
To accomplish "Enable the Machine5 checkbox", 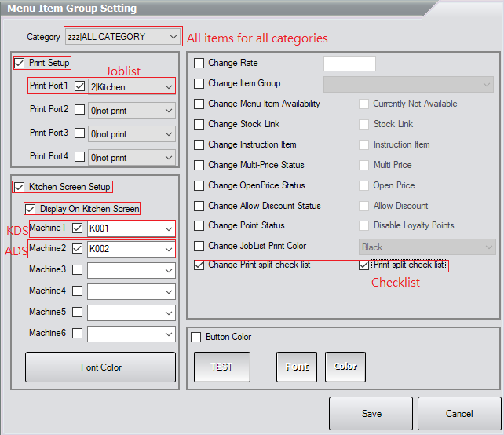I will point(78,313).
